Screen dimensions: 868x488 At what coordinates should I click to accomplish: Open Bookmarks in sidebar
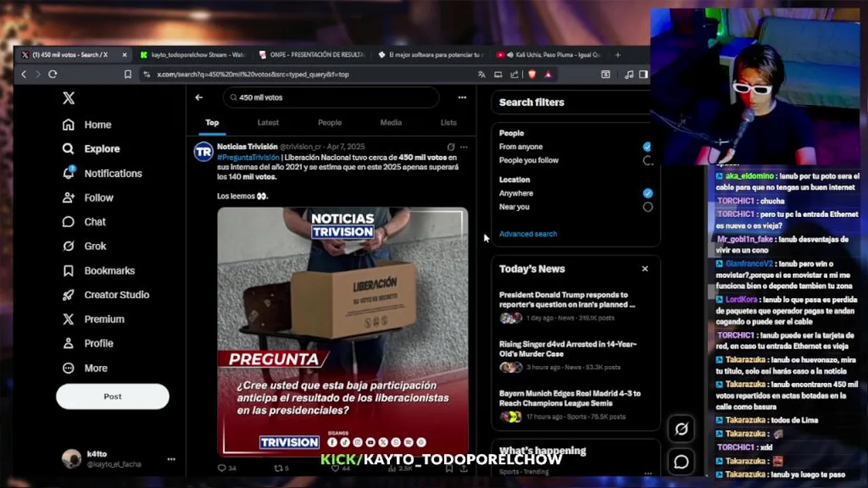tap(98, 270)
